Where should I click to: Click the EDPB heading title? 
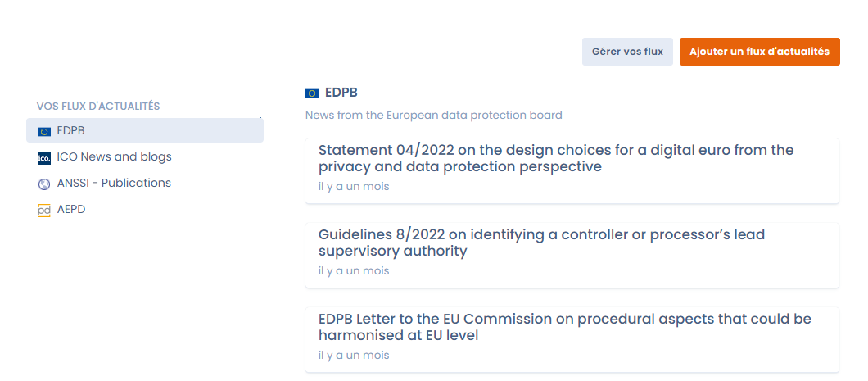(341, 93)
